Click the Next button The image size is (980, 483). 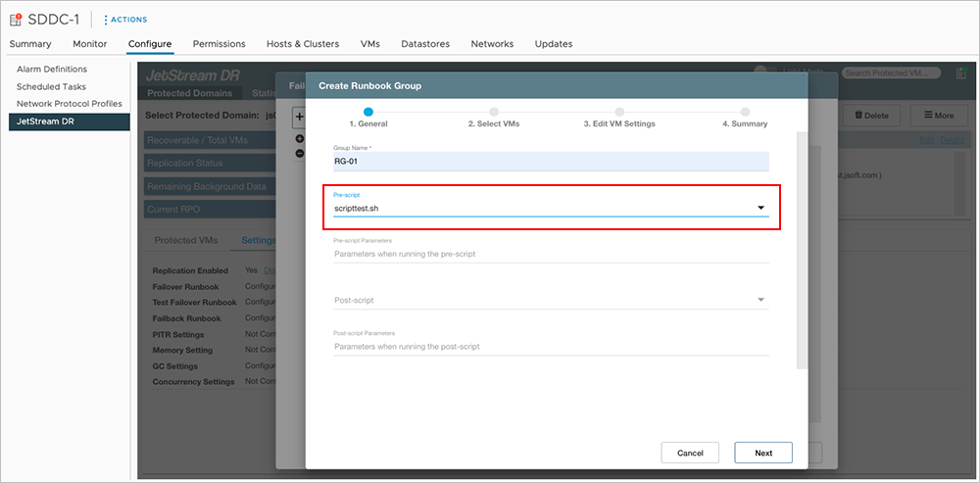tap(763, 453)
